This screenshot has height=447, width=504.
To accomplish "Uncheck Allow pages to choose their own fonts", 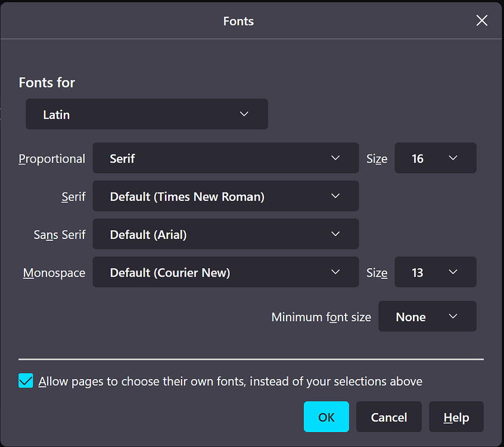I will click(26, 381).
